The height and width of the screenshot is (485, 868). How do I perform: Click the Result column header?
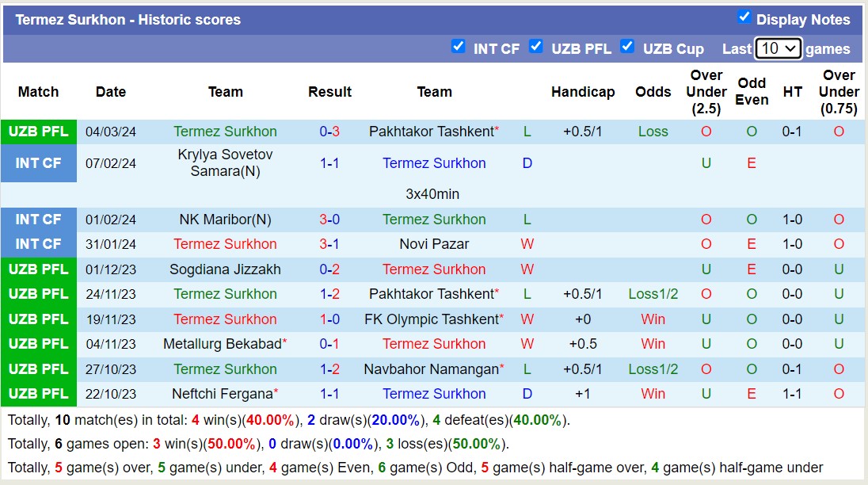click(329, 92)
